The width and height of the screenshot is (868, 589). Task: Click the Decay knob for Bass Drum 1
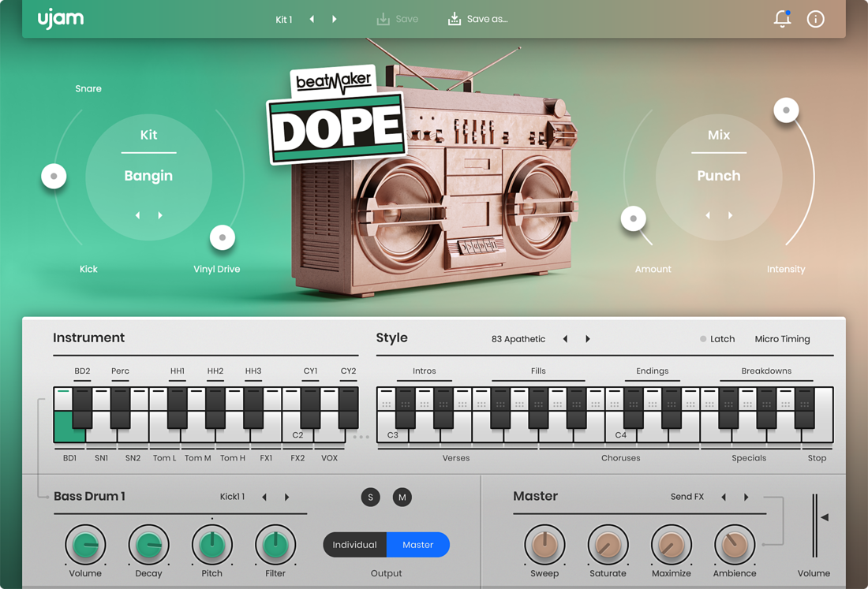pyautogui.click(x=148, y=545)
